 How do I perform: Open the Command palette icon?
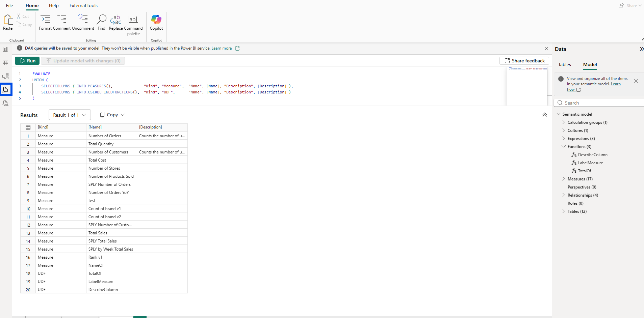pyautogui.click(x=133, y=19)
